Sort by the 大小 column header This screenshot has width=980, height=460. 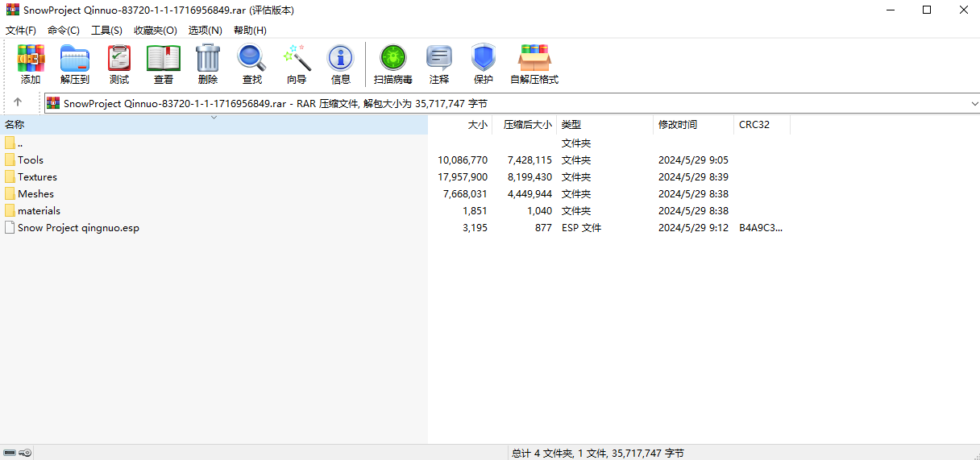pyautogui.click(x=460, y=125)
